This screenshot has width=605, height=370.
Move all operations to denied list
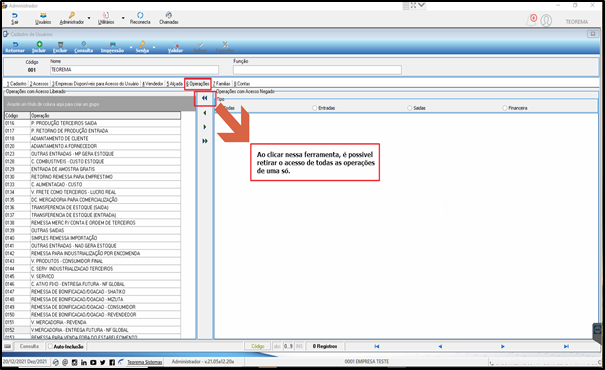(204, 98)
